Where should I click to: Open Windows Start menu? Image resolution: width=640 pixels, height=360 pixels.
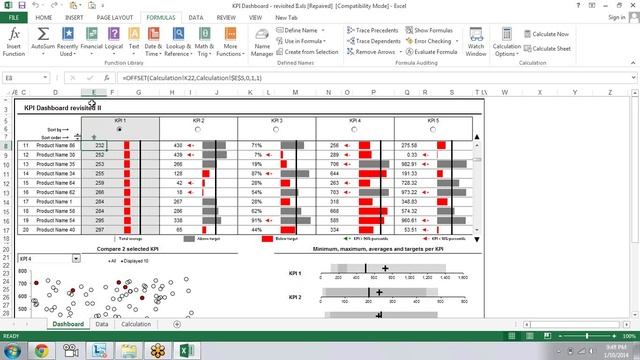pos(12,351)
